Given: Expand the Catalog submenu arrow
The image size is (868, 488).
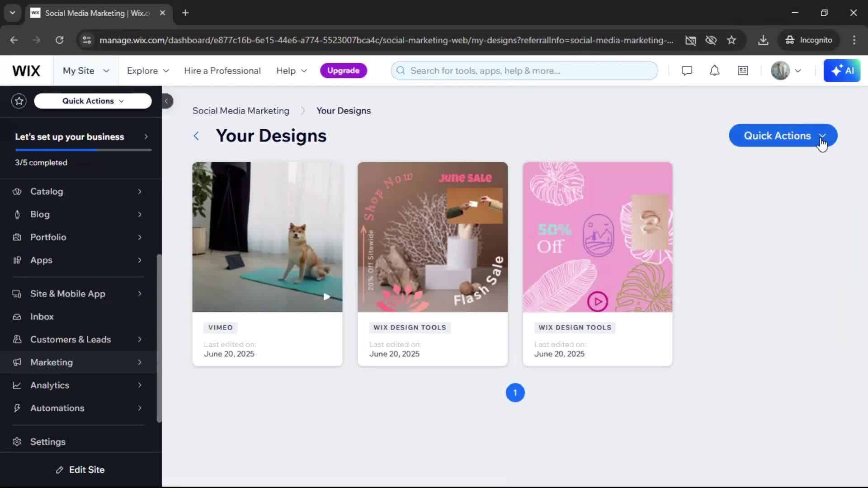Looking at the screenshot, I should click(x=140, y=192).
